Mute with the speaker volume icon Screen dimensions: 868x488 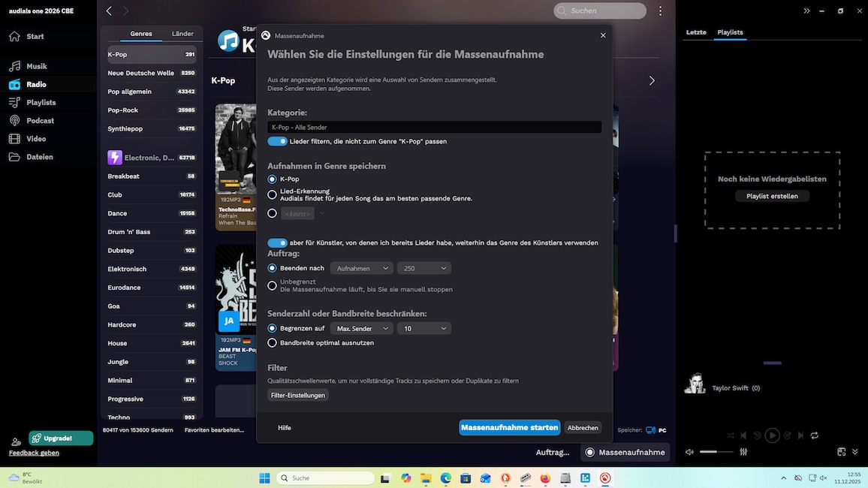tap(689, 452)
